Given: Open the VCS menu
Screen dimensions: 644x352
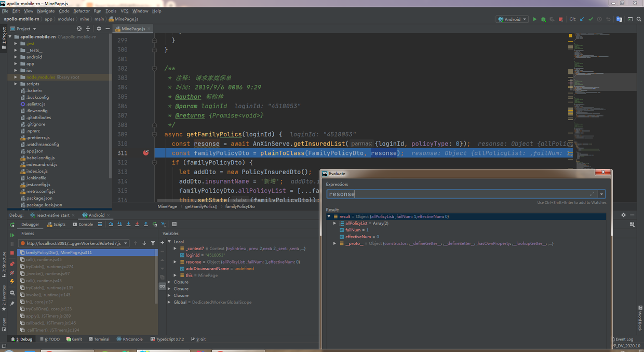Looking at the screenshot, I should click(x=124, y=11).
